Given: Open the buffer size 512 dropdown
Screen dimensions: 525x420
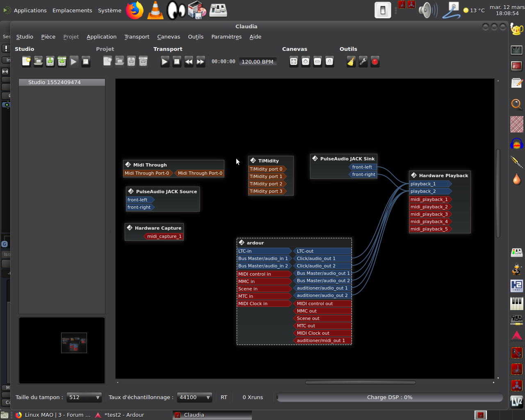Looking at the screenshot, I should [84, 397].
